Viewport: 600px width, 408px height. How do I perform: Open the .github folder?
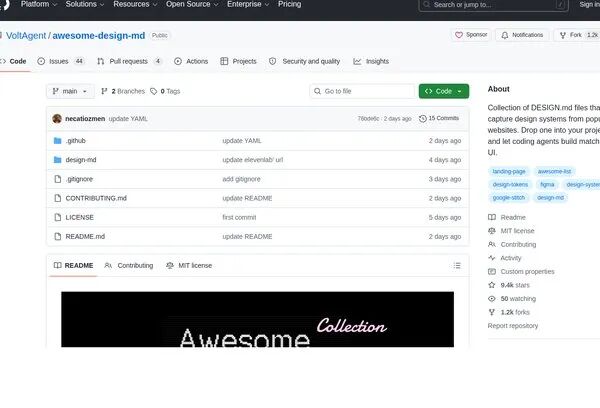tap(75, 140)
